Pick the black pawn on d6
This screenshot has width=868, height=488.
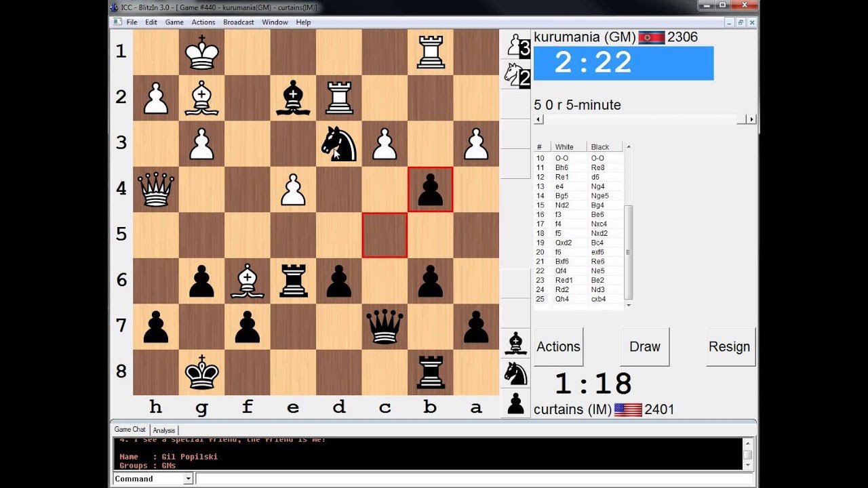pos(339,281)
